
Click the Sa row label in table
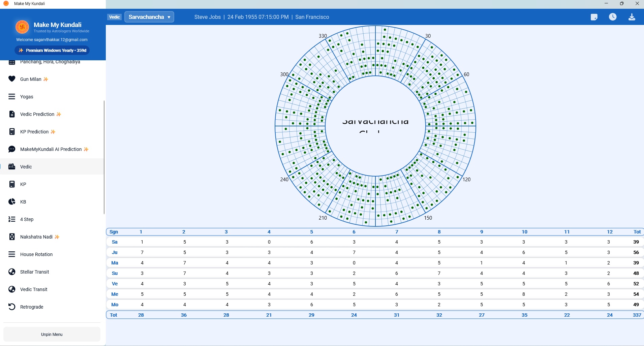115,242
